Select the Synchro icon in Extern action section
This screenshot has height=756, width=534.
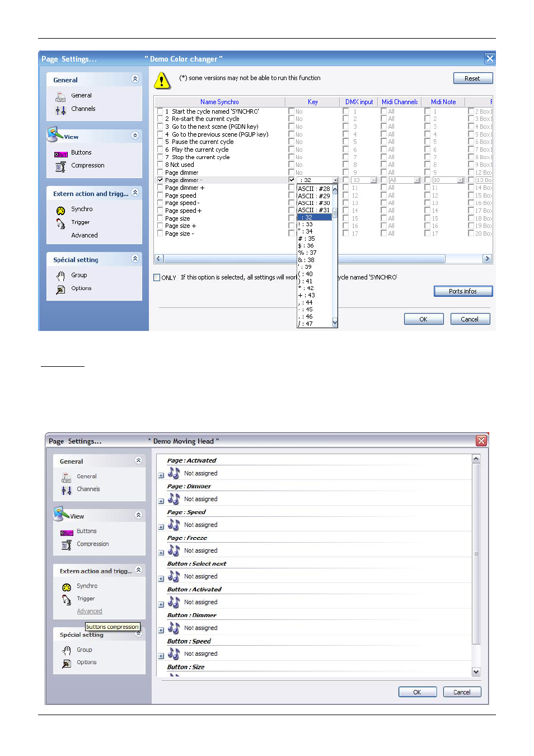60,209
